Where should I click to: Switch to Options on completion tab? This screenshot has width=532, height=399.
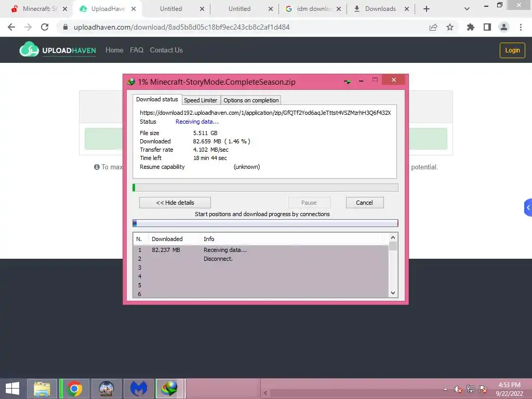[251, 100]
